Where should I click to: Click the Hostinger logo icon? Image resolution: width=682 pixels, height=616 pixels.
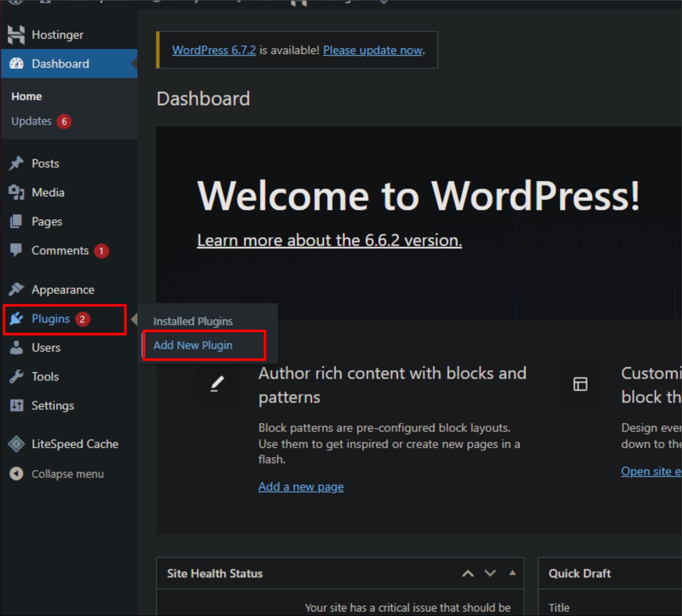point(16,35)
